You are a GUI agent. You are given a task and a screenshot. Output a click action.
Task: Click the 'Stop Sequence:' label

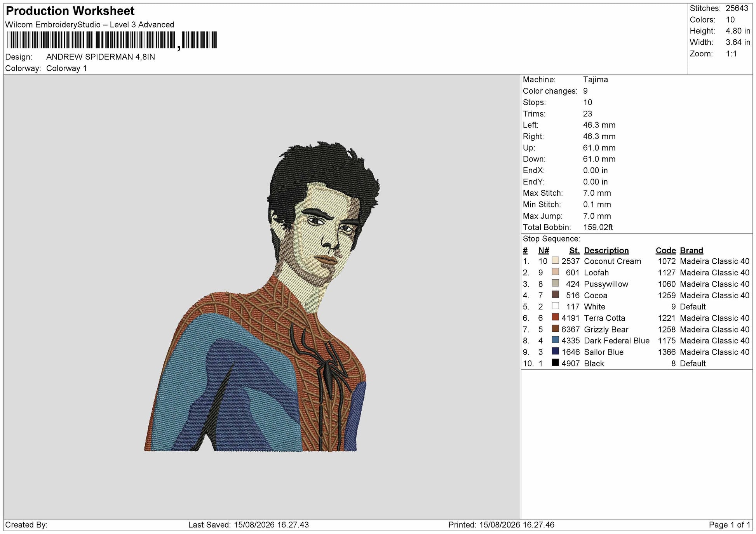click(x=551, y=239)
